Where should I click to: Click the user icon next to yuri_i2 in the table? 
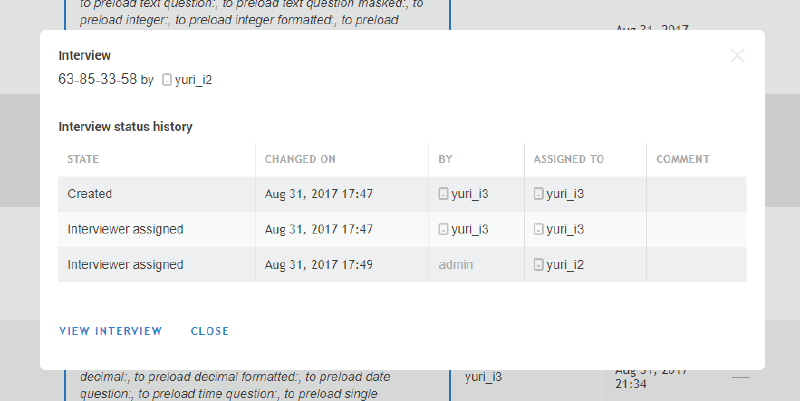click(538, 265)
